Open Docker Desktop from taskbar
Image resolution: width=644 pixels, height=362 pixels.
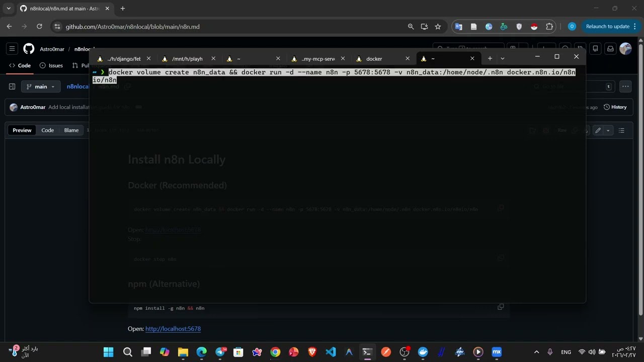pos(423,352)
